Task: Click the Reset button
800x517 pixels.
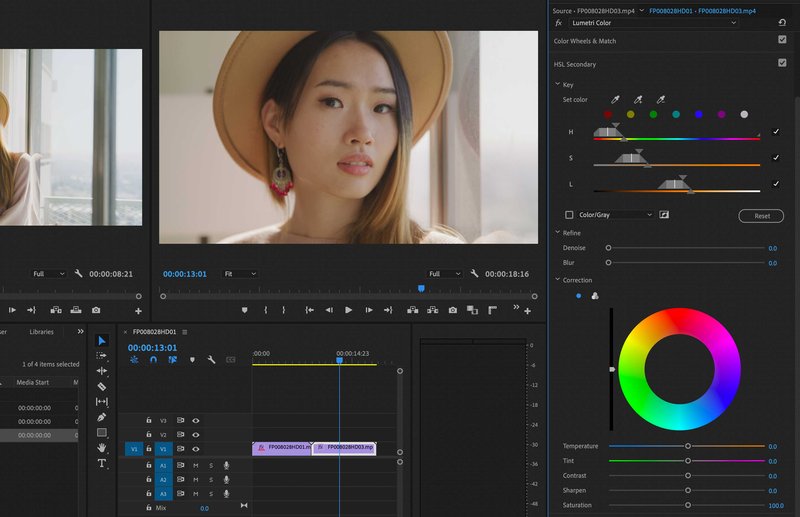Action: pos(761,216)
